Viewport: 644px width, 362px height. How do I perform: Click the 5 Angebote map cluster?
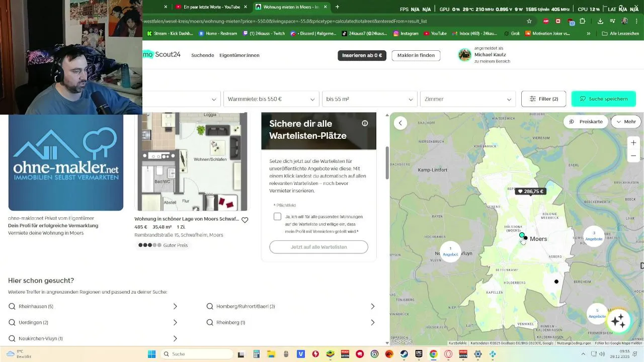[597, 313]
